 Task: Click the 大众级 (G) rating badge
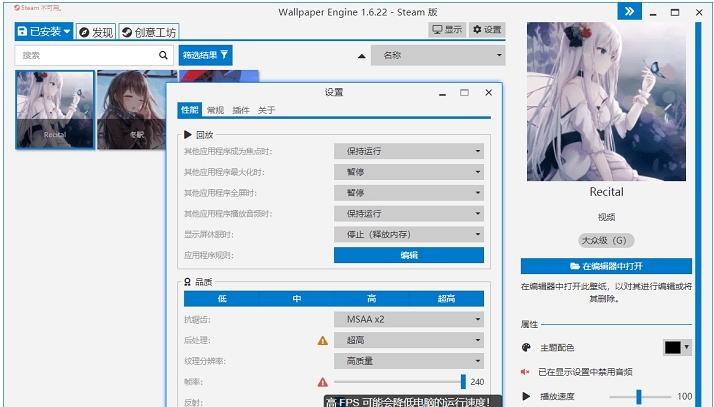606,240
